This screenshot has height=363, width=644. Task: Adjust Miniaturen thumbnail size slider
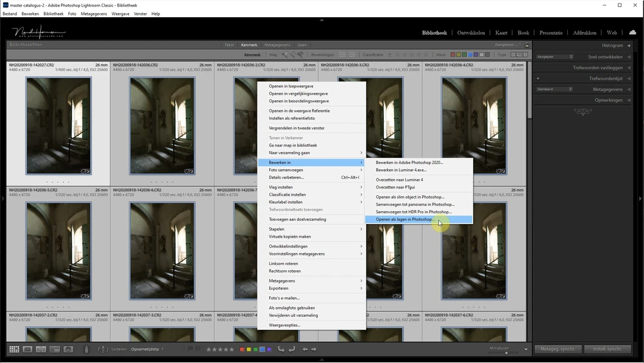pos(506,353)
